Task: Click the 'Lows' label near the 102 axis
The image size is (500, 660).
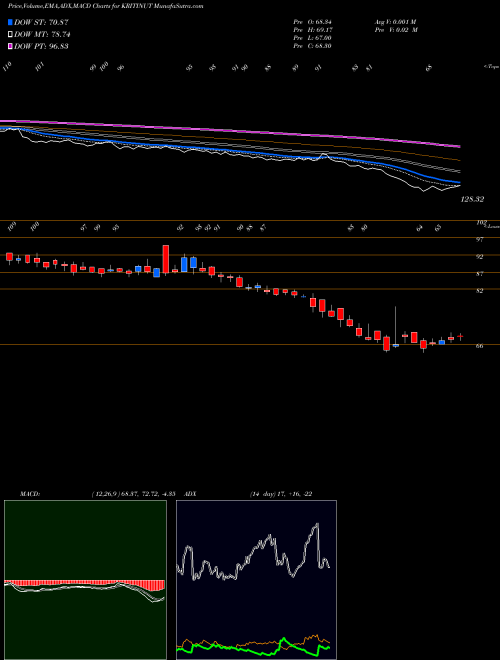Action: (x=492, y=226)
